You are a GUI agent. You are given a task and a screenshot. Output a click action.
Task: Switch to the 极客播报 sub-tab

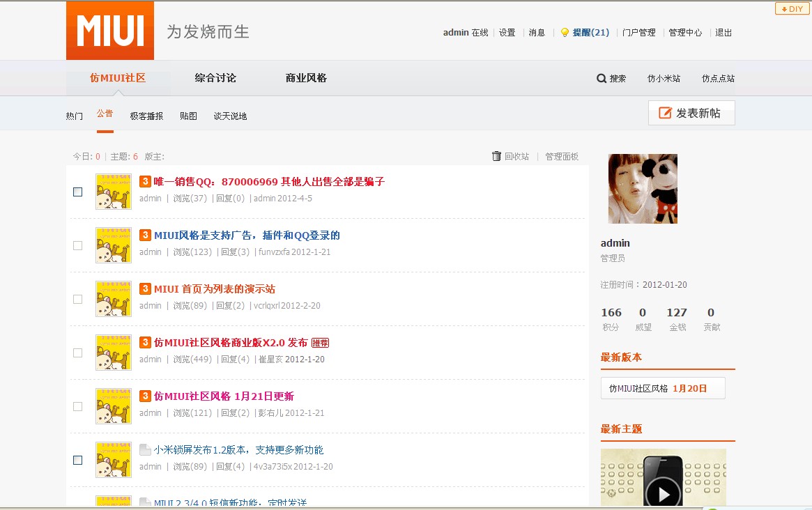click(146, 116)
